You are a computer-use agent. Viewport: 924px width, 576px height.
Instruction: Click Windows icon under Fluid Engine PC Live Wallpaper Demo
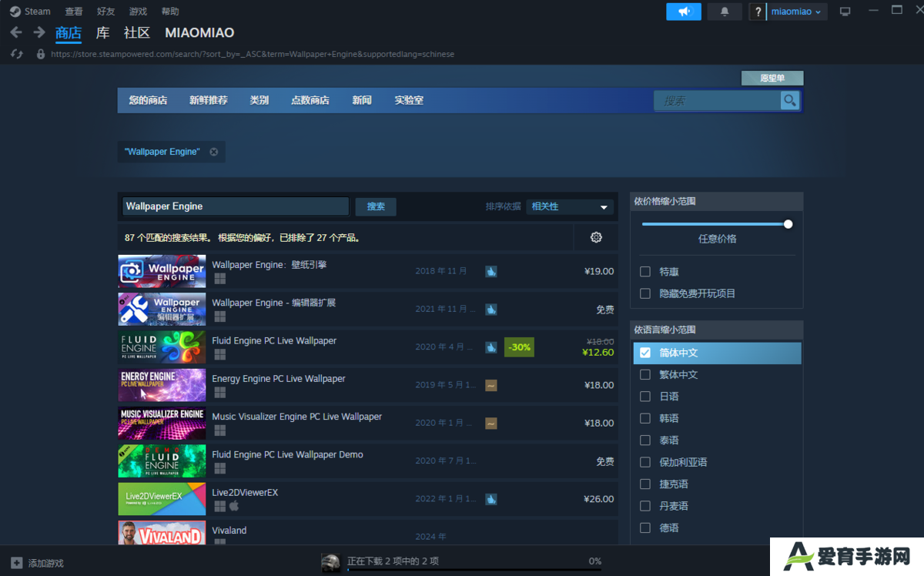[x=219, y=468]
